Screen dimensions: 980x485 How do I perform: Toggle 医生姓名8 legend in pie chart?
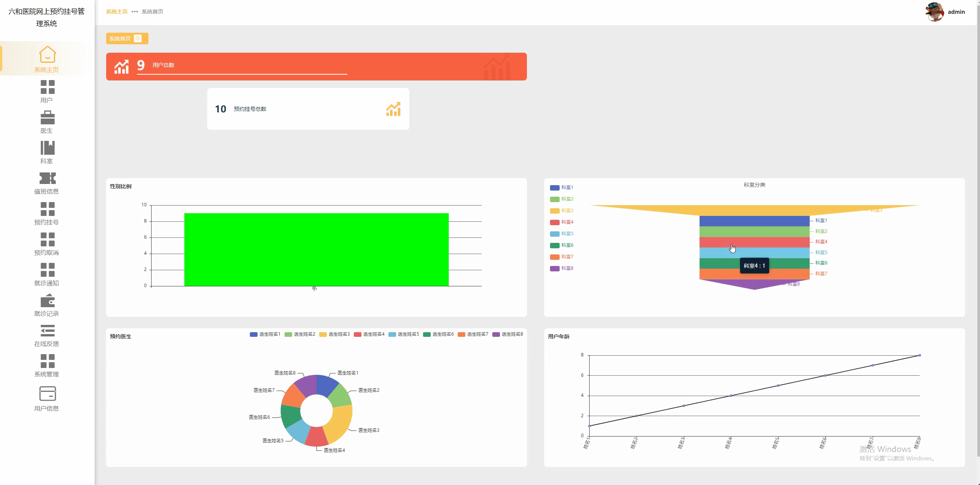click(507, 334)
